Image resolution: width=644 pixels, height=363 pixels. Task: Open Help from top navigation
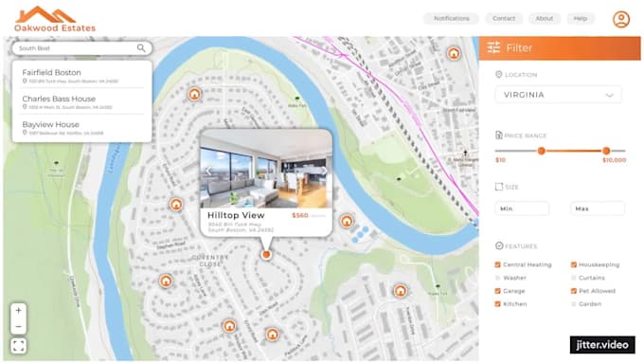pyautogui.click(x=580, y=19)
